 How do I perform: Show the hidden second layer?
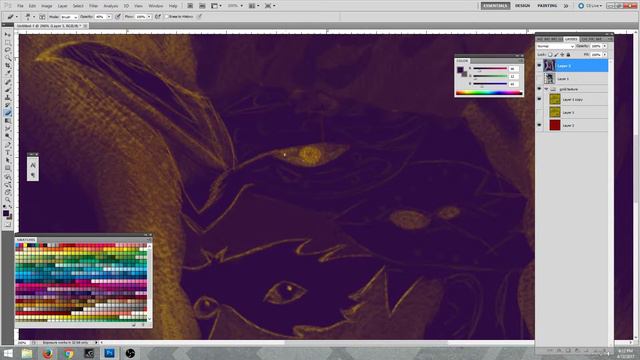coord(539,78)
